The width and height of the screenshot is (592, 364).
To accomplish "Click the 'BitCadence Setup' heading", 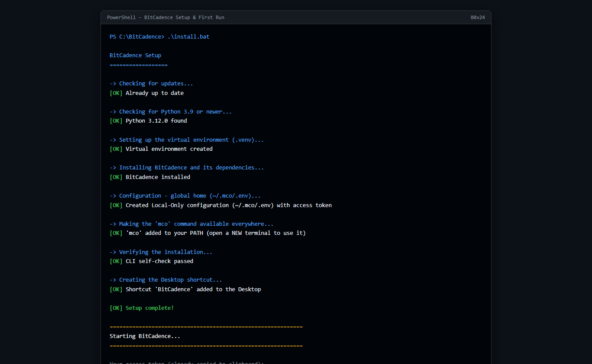I will pyautogui.click(x=135, y=55).
